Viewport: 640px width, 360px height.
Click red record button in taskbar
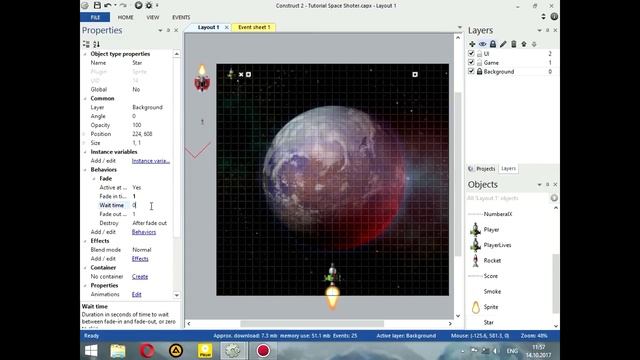263,351
